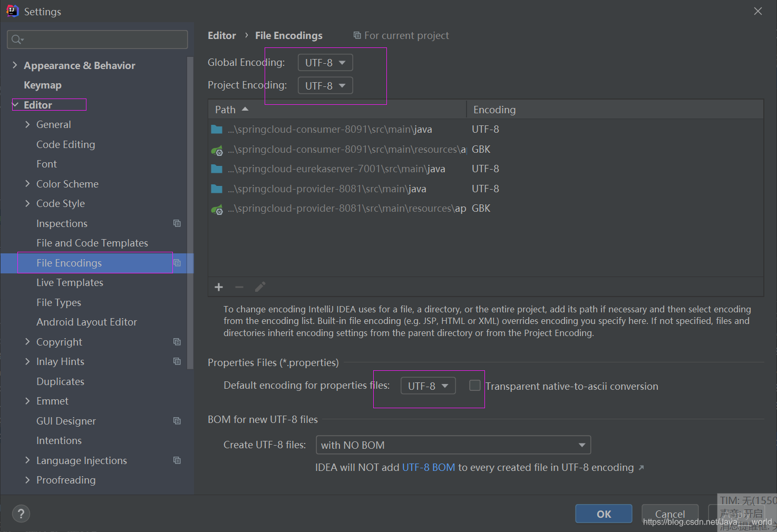Expand Appearance & Behavior section
The height and width of the screenshot is (532, 777).
15,65
